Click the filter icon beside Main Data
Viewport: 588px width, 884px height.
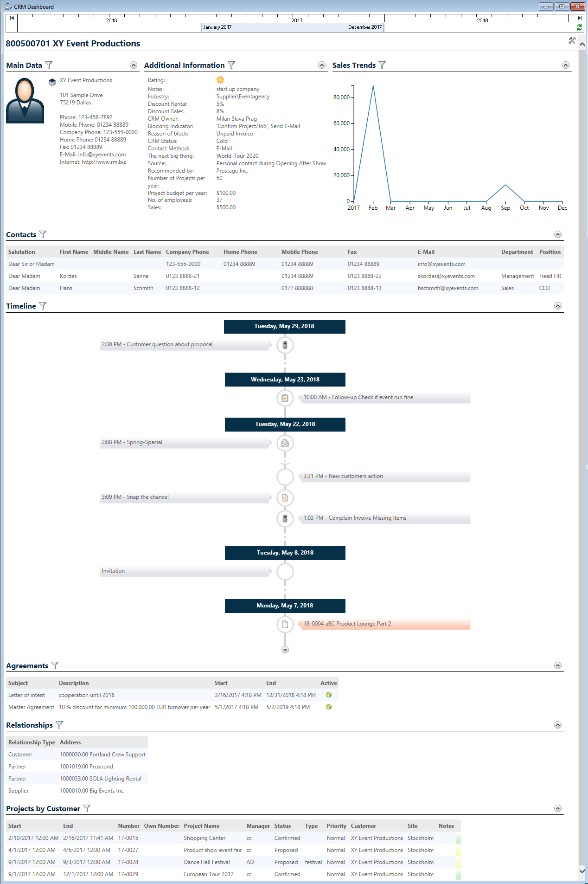click(49, 65)
